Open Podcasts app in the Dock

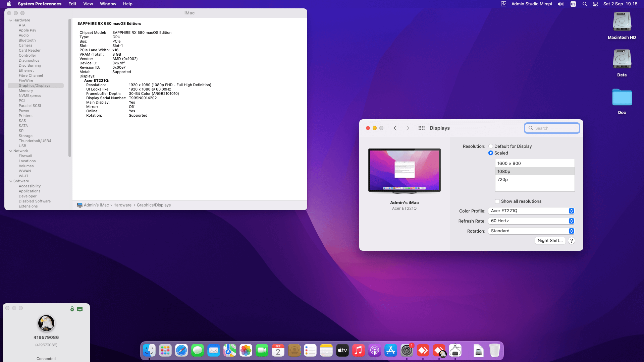point(375,351)
